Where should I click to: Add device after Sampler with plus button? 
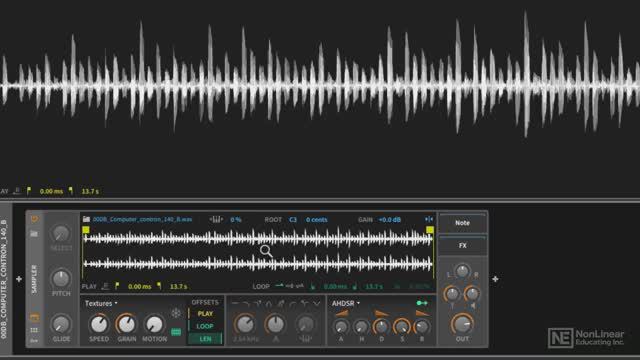(x=495, y=279)
